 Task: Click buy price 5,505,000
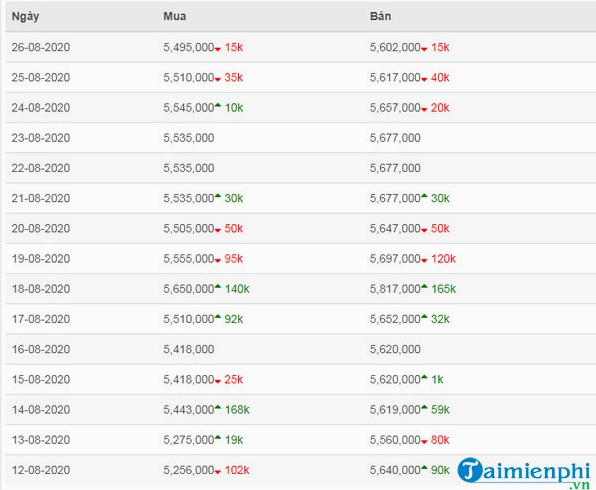(x=189, y=228)
